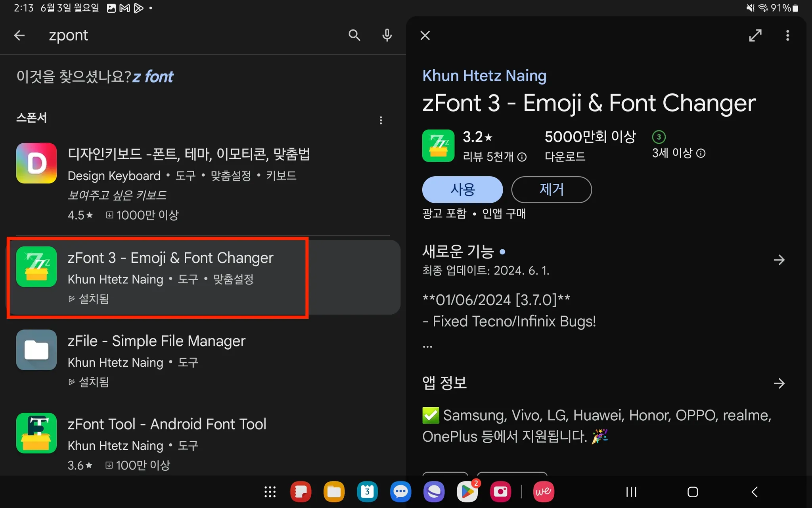Open the zFile Simple File Manager result
This screenshot has height=508, width=812.
[x=156, y=341]
